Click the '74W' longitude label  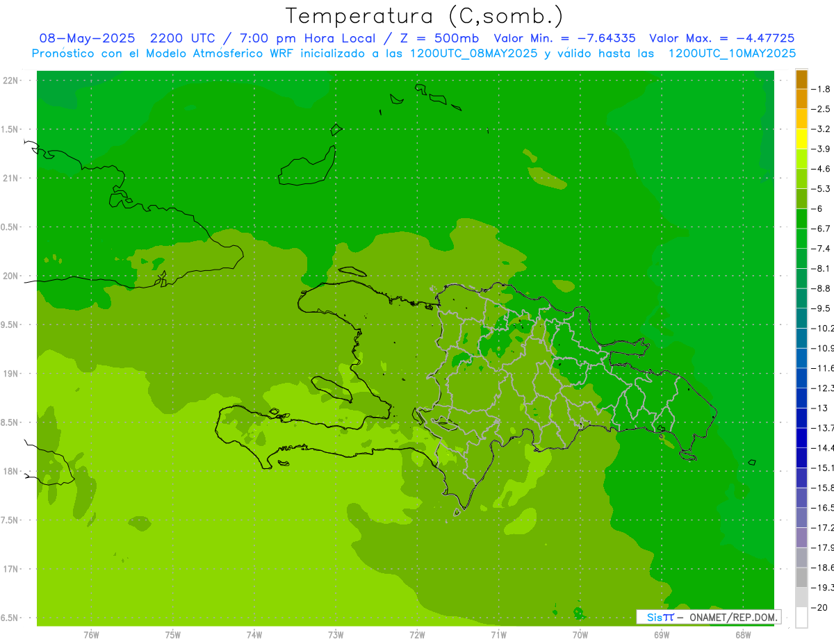click(x=254, y=634)
